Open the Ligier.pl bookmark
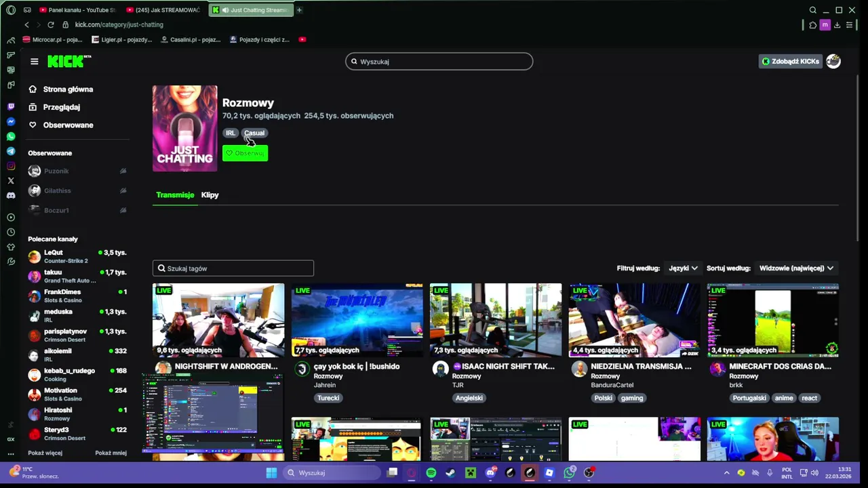 121,39
